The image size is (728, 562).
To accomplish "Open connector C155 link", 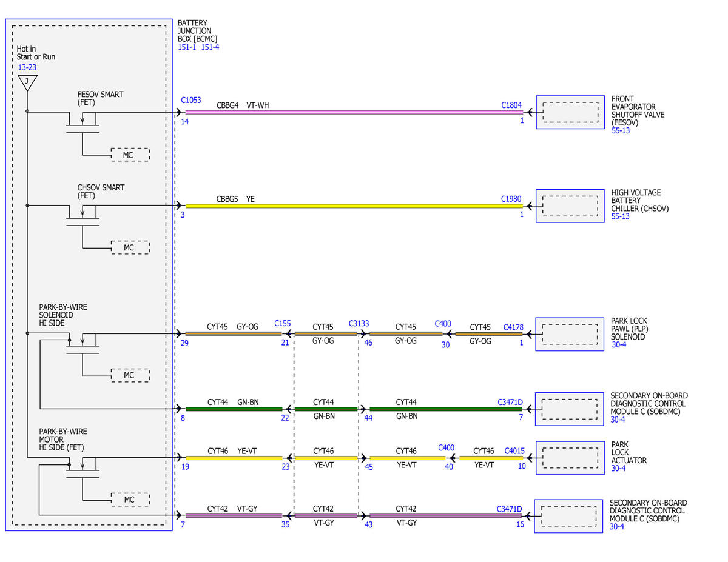I will [x=282, y=324].
